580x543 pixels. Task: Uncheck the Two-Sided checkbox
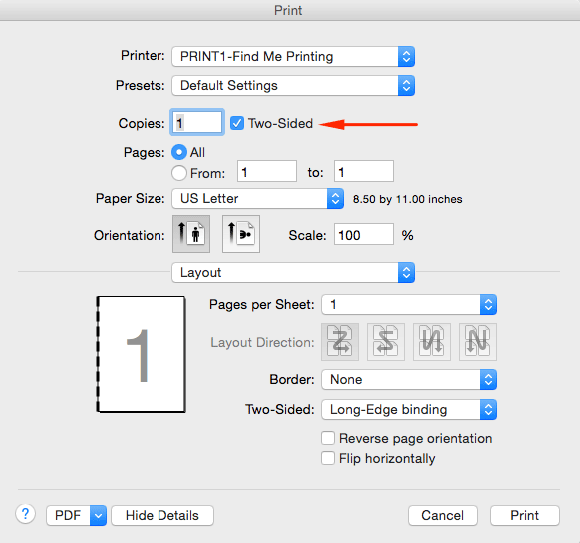[x=237, y=123]
